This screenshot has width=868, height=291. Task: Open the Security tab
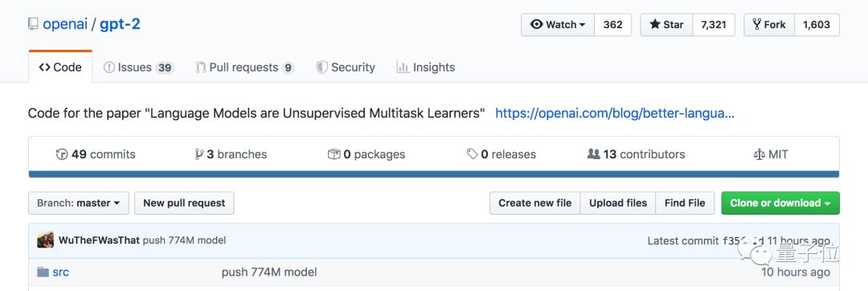point(346,68)
